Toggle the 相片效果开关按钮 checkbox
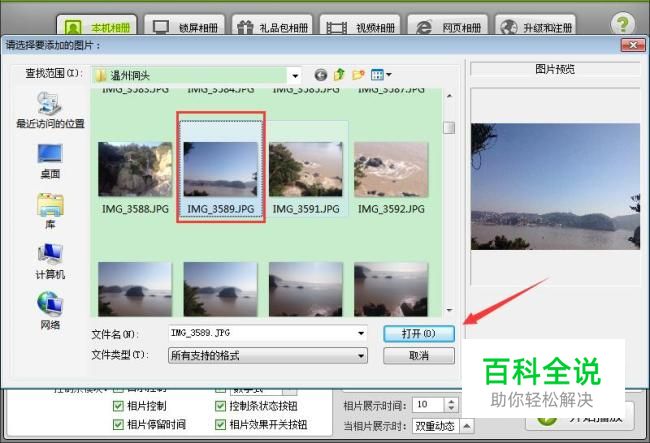Image resolution: width=650 pixels, height=443 pixels. [220, 424]
